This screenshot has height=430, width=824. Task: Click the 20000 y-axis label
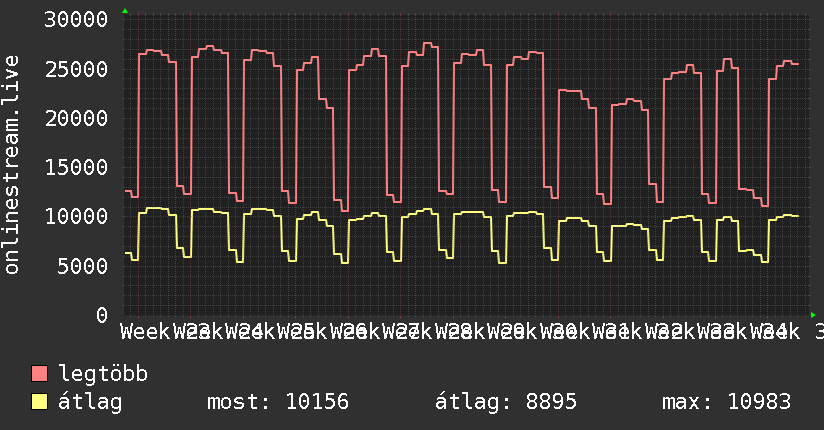click(x=76, y=118)
